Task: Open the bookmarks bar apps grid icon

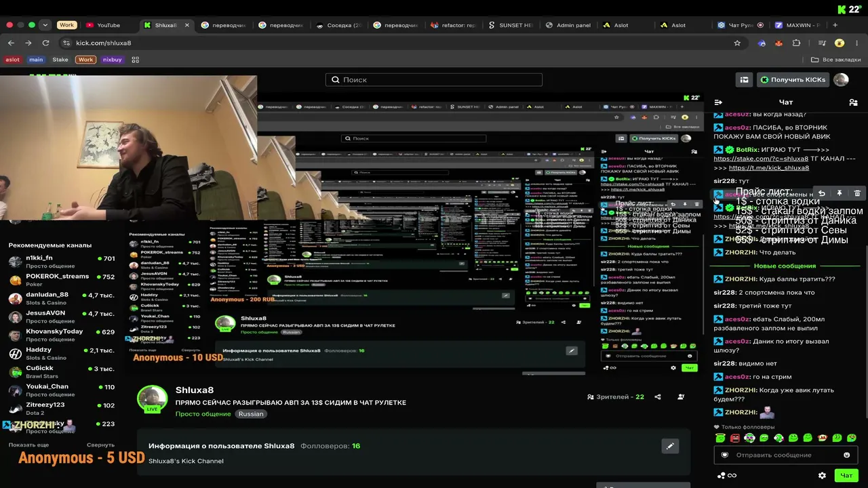Action: click(x=135, y=60)
